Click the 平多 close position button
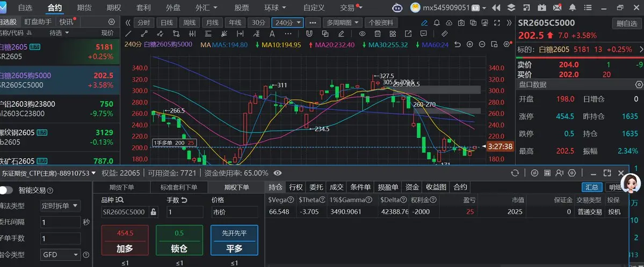This screenshot has height=267, width=644. [x=234, y=240]
